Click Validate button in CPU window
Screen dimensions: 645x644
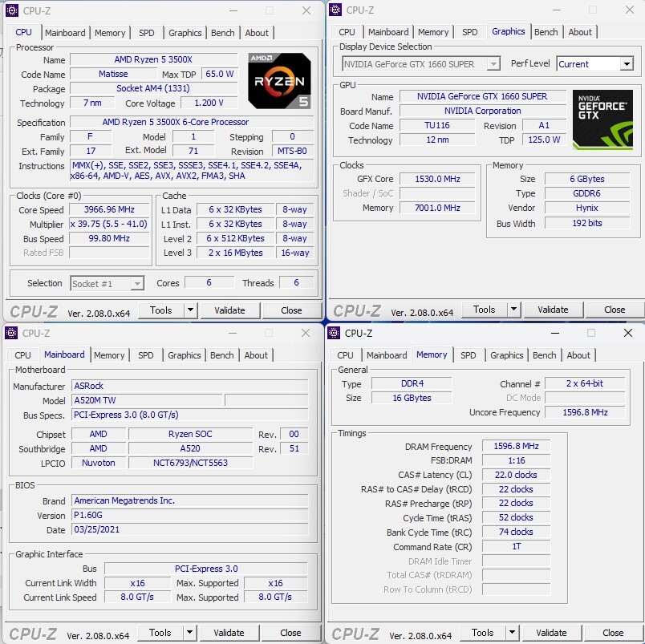pos(229,310)
